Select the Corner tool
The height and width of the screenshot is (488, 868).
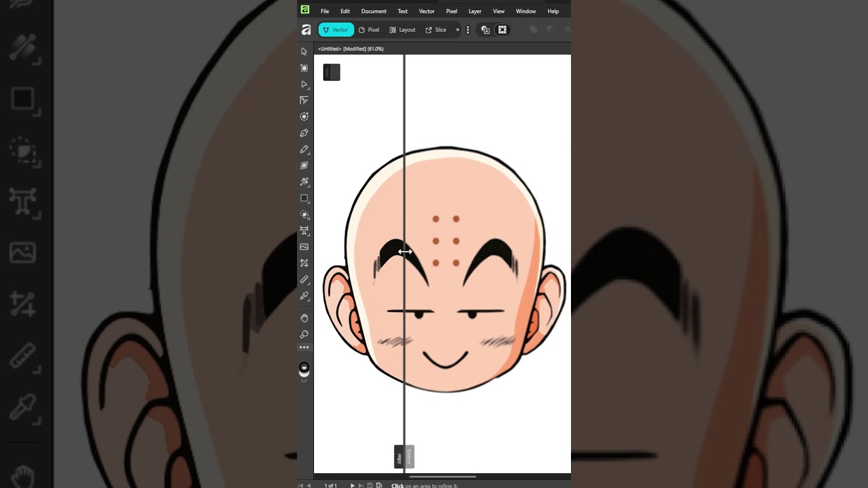pyautogui.click(x=304, y=100)
